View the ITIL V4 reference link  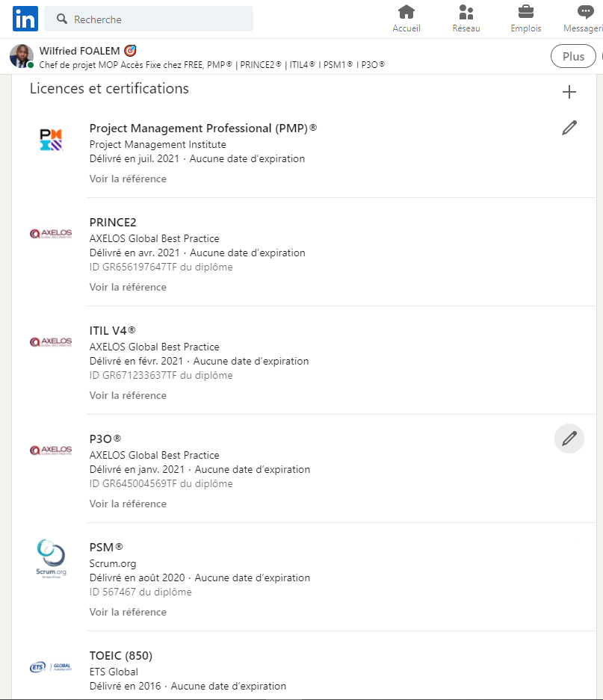pos(128,395)
